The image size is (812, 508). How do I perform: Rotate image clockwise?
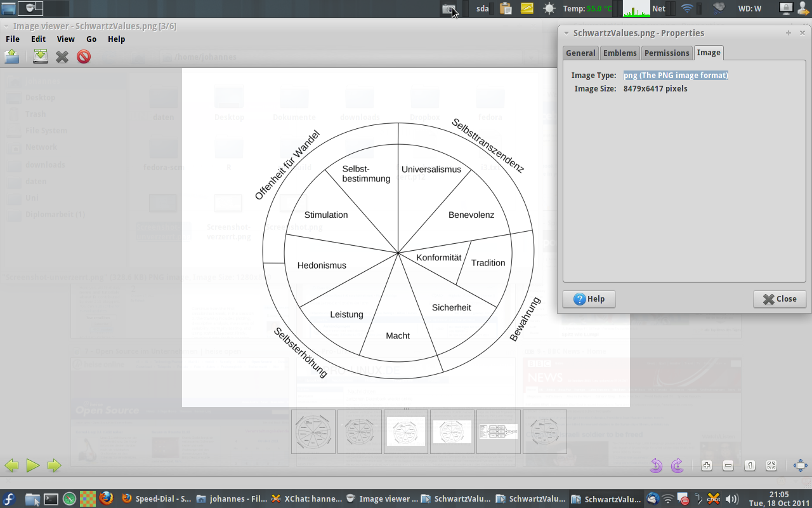677,465
